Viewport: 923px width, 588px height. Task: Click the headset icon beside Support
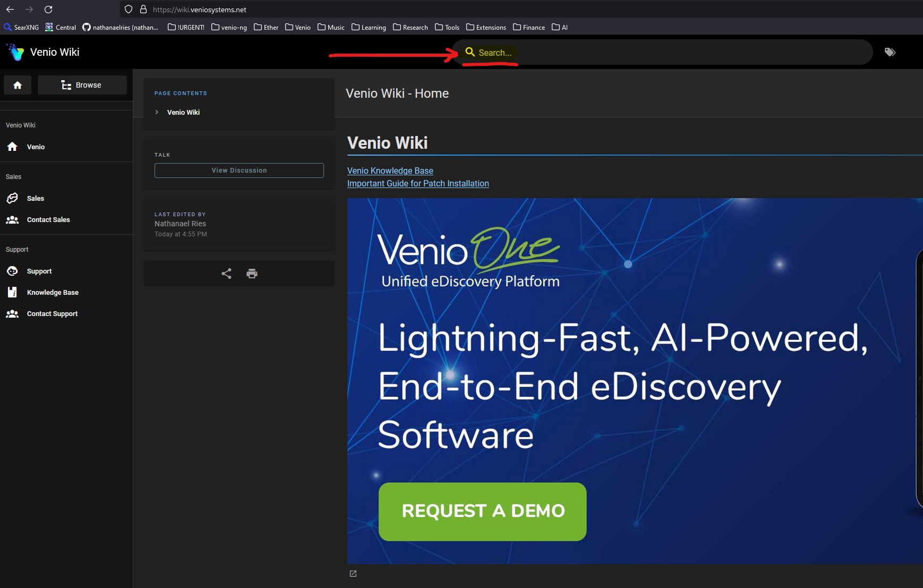click(12, 271)
